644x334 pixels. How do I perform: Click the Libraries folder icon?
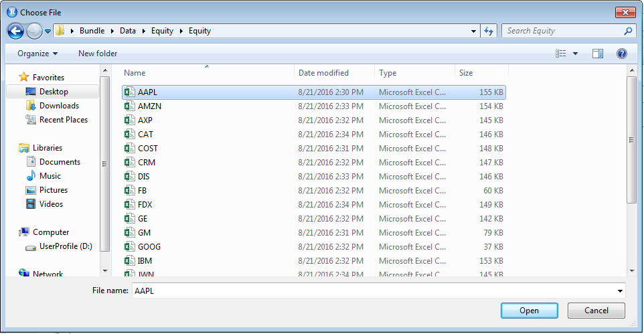(x=24, y=148)
